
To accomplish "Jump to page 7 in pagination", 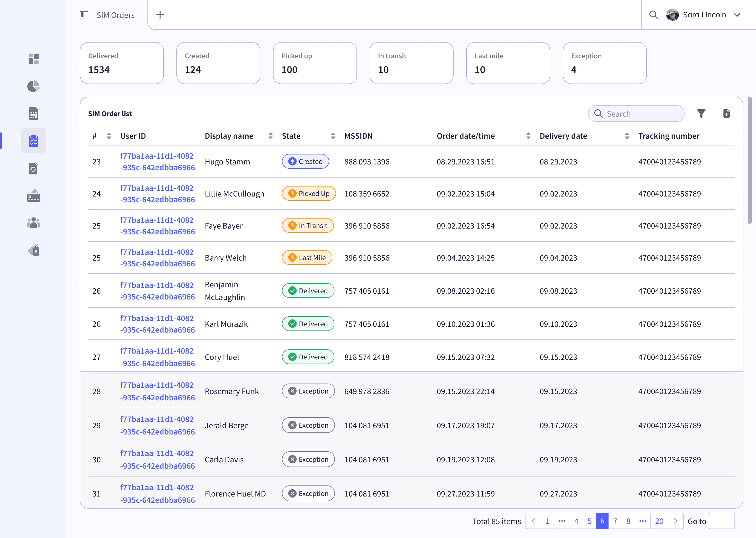I will tap(615, 521).
